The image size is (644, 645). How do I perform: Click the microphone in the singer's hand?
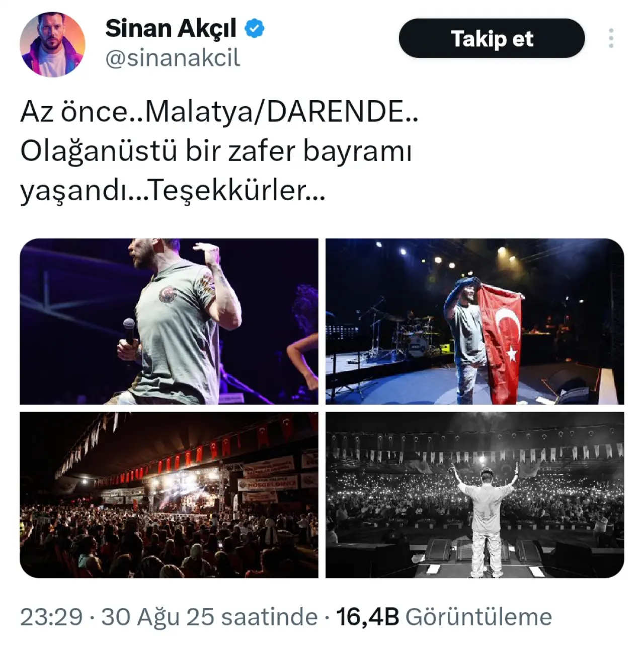pyautogui.click(x=129, y=332)
